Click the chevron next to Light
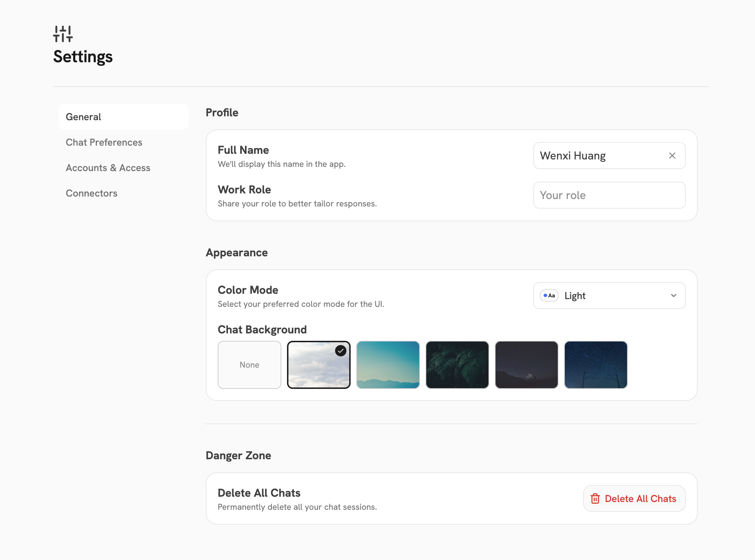This screenshot has width=755, height=560. click(x=673, y=296)
